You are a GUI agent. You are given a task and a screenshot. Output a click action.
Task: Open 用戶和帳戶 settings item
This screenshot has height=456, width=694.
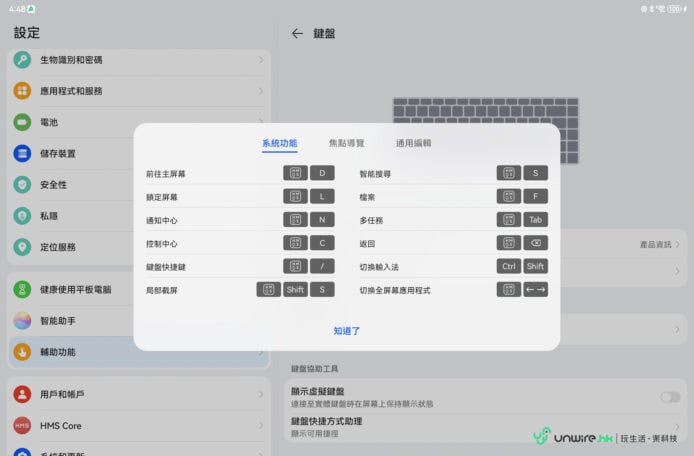coord(66,394)
